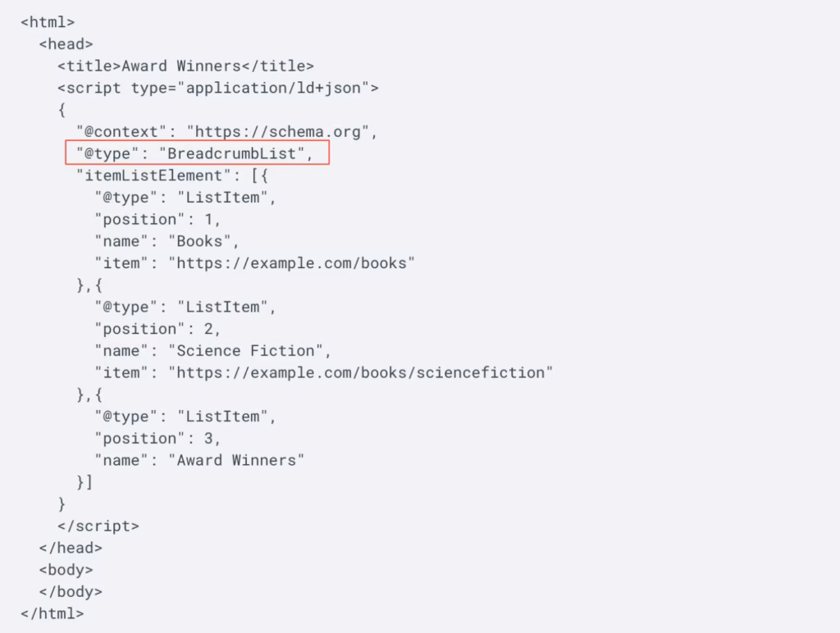Click the books/sciencefiction item URL

[361, 372]
